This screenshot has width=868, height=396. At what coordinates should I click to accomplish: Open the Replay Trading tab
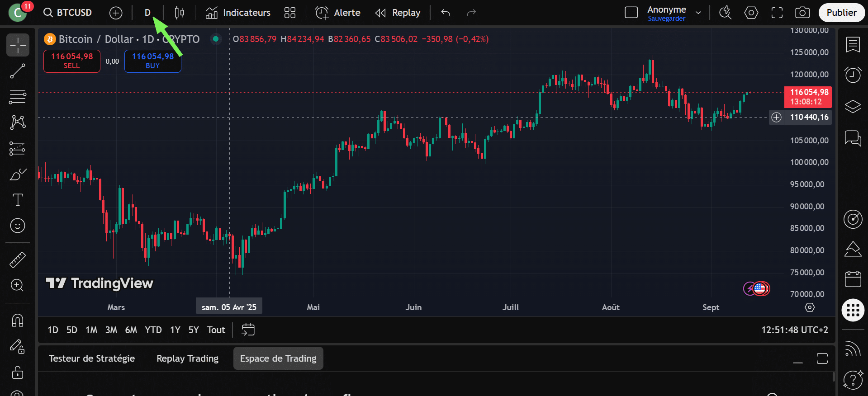coord(187,358)
